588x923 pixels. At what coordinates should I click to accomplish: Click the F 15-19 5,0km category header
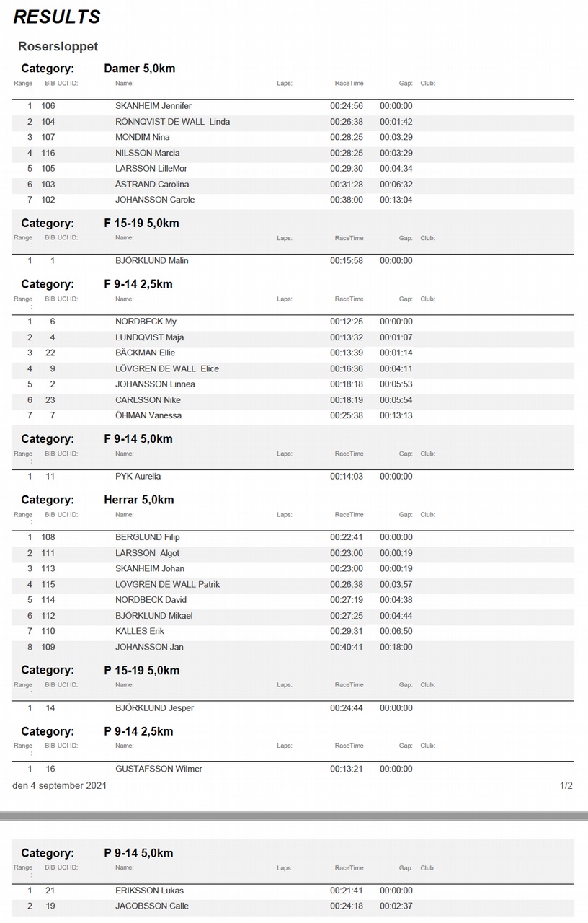141,223
